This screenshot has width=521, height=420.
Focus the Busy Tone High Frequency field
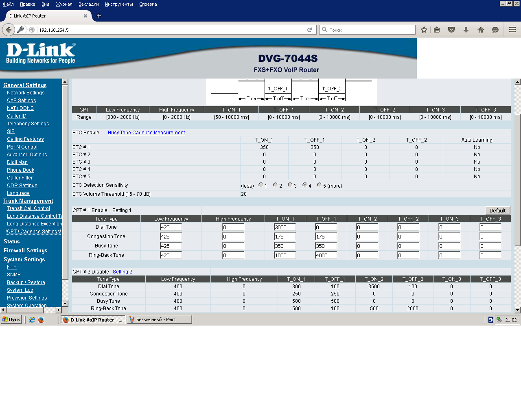233,246
